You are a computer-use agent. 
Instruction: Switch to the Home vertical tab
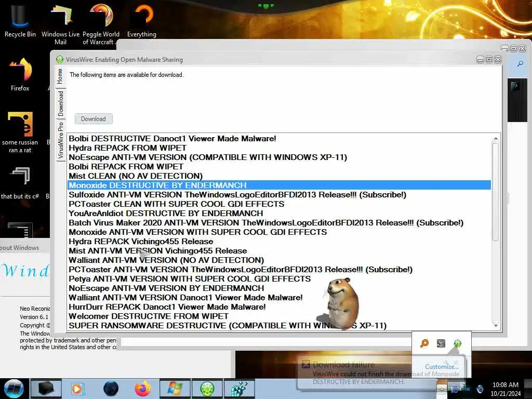(x=60, y=76)
